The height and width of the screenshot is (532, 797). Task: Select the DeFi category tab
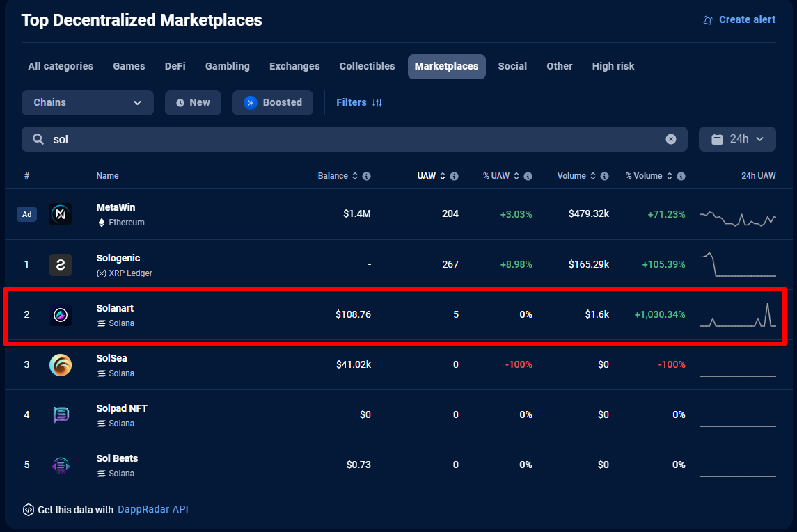tap(175, 67)
